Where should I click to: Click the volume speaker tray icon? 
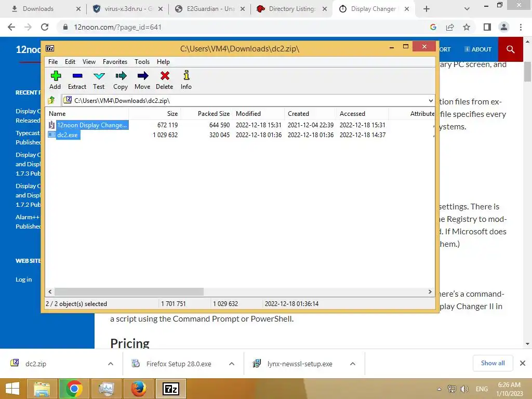point(464,389)
